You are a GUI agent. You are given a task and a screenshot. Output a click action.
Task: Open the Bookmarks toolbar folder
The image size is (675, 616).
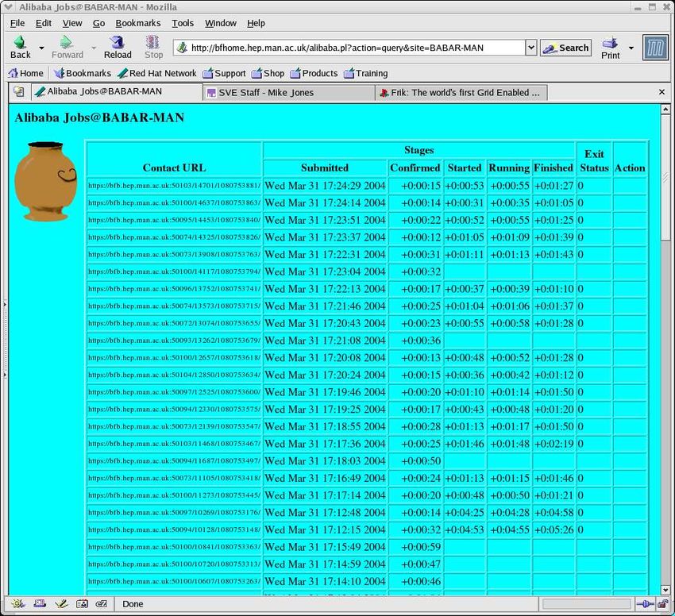[x=83, y=73]
